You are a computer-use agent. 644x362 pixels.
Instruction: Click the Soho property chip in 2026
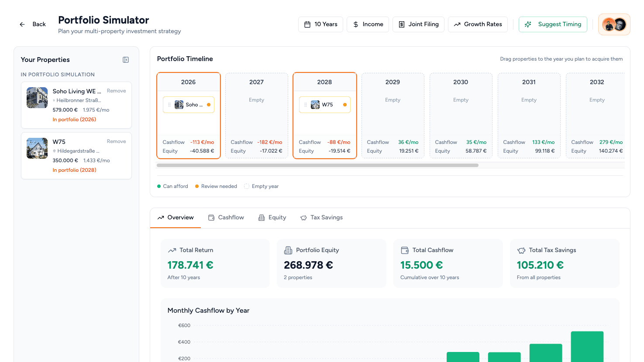click(189, 105)
